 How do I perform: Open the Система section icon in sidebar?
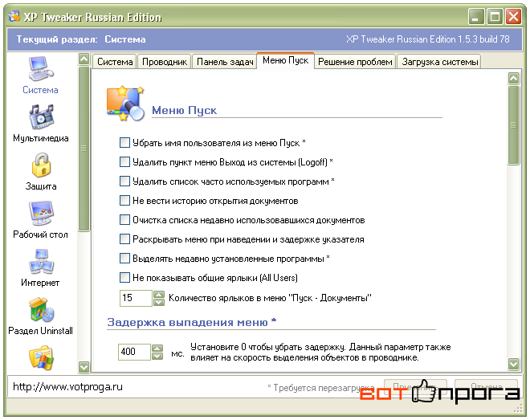coord(40,69)
